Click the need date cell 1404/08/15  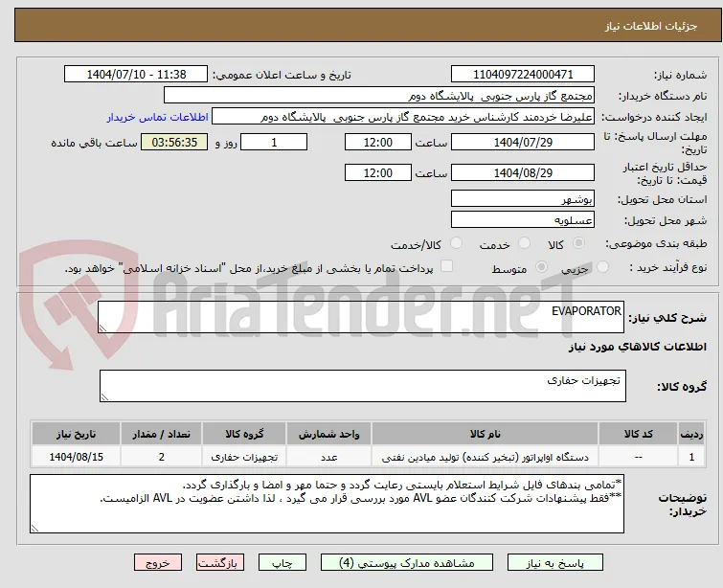[76, 457]
